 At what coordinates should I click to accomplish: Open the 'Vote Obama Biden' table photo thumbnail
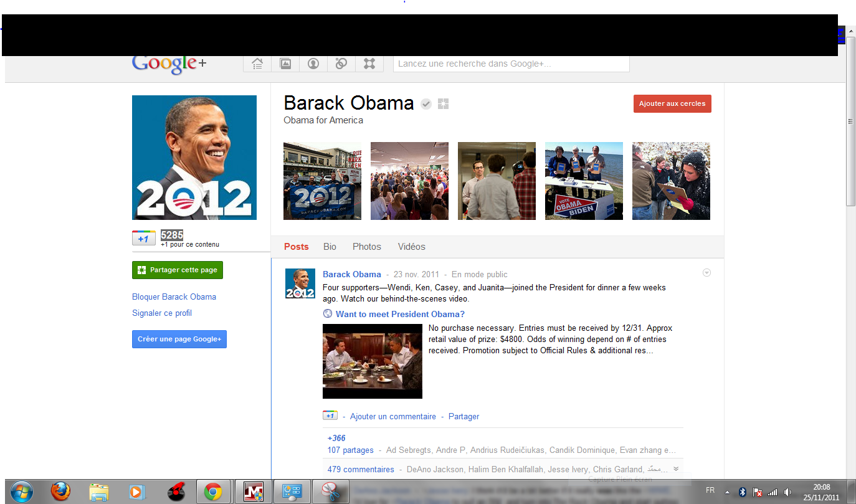coord(584,181)
